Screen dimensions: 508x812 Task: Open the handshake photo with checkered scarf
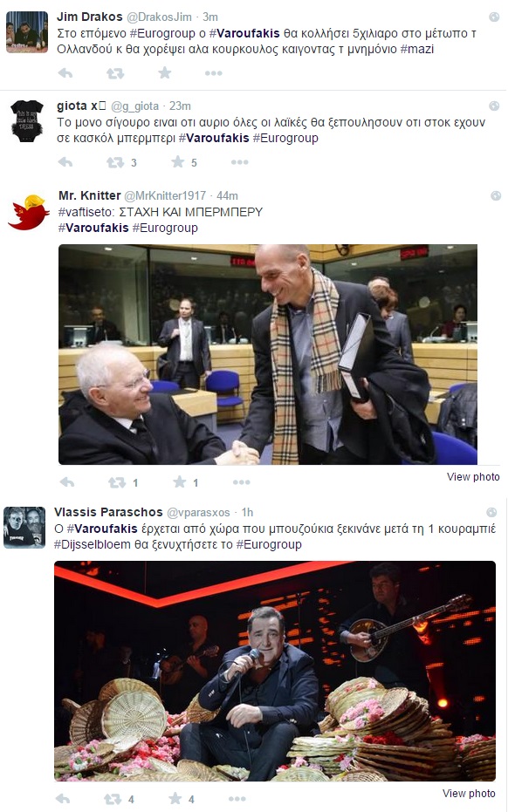pyautogui.click(x=268, y=354)
